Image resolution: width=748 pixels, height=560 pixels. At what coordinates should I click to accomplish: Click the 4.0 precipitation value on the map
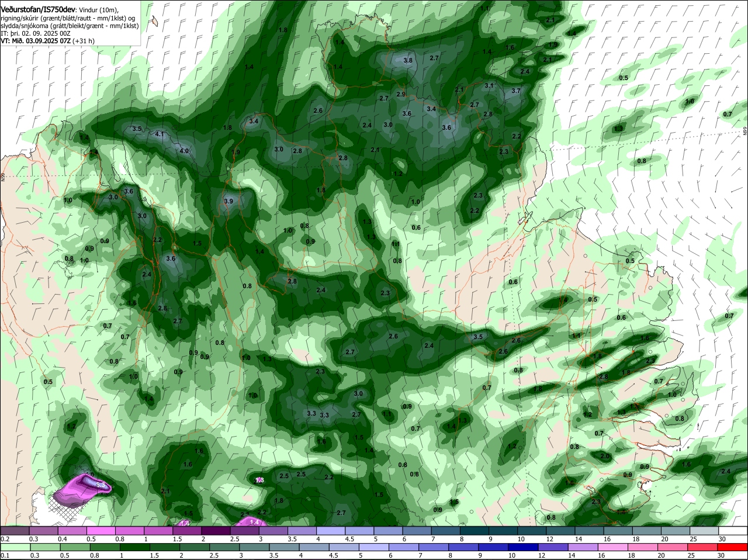click(184, 151)
